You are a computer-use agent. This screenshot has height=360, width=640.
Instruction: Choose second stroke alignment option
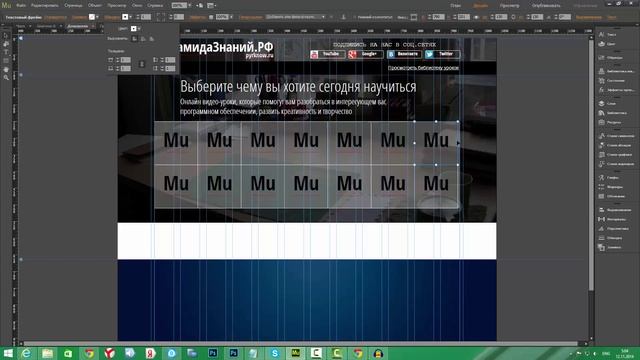coord(143,38)
